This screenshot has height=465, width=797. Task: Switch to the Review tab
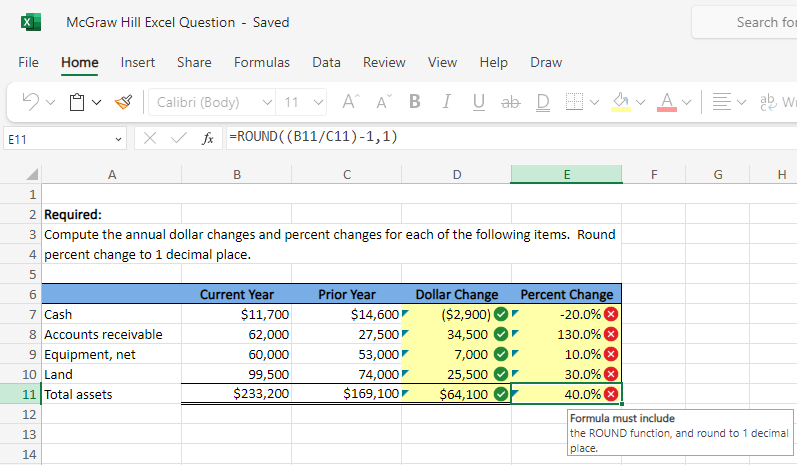[x=384, y=62]
